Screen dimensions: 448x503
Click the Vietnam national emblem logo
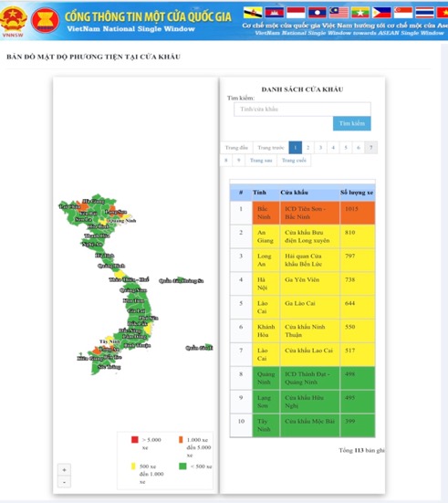13,19
